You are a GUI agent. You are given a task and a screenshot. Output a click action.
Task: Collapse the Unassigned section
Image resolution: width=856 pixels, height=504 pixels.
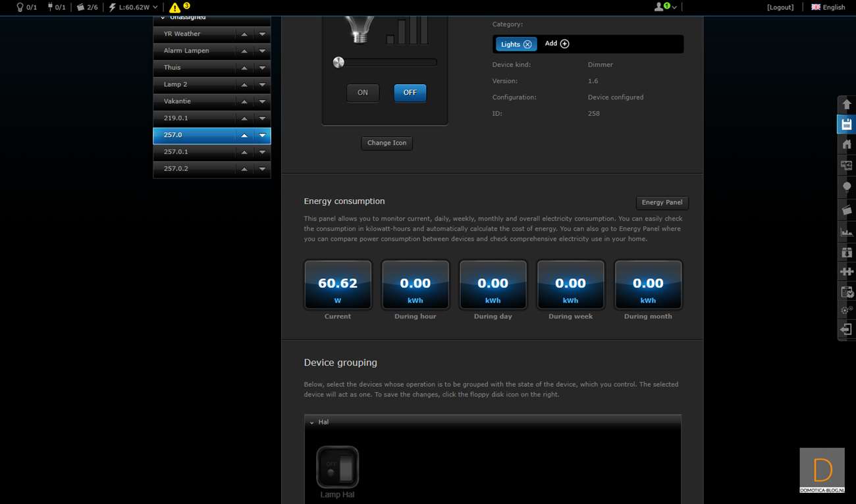(163, 17)
